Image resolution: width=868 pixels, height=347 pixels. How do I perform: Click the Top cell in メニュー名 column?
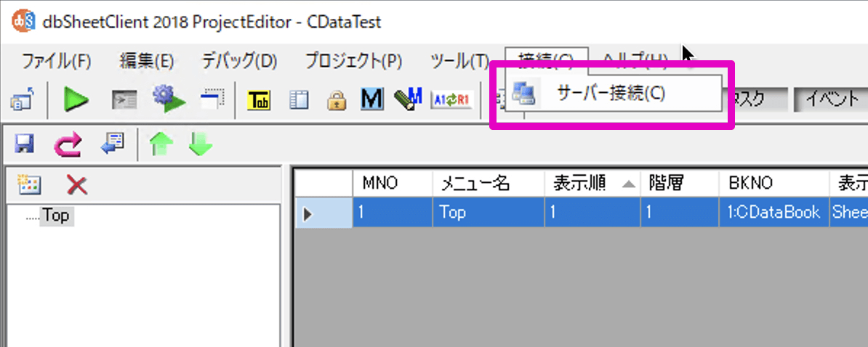488,213
